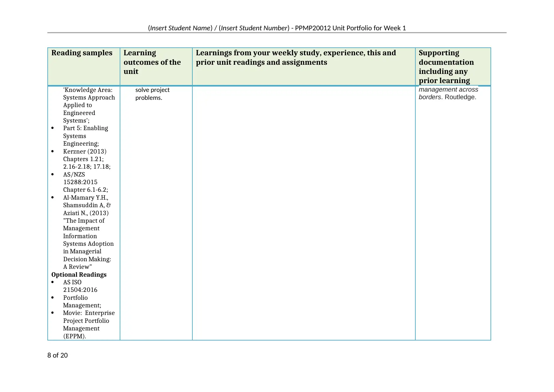Screen dimensions: 554x392
Task: Click the 'solve project problems.' text
Action: pos(152,94)
